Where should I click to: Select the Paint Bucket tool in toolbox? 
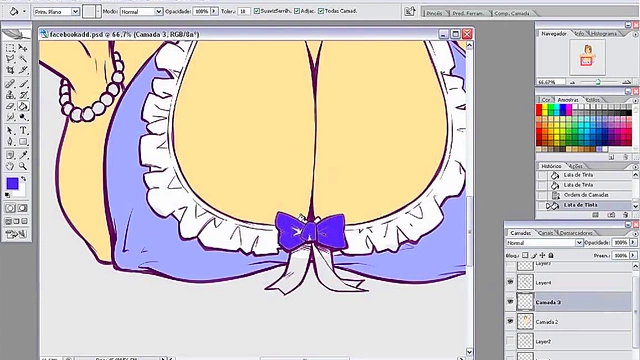(23, 106)
